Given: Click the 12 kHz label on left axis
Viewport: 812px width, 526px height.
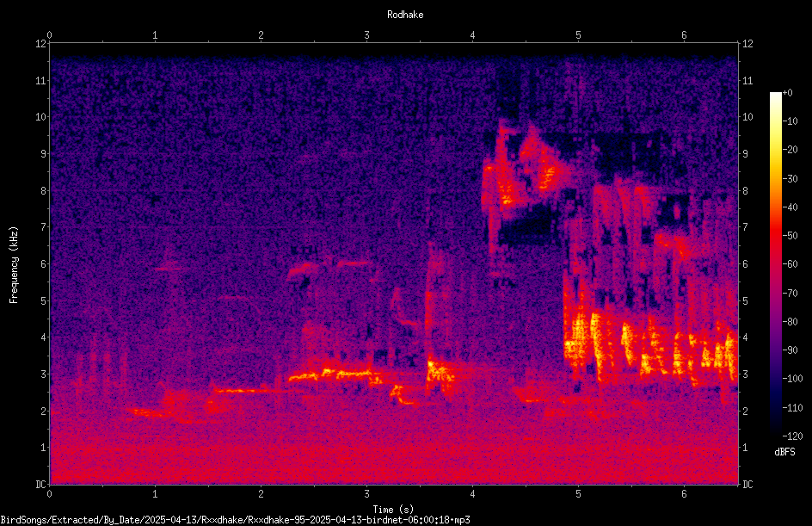Looking at the screenshot, I should (41, 44).
